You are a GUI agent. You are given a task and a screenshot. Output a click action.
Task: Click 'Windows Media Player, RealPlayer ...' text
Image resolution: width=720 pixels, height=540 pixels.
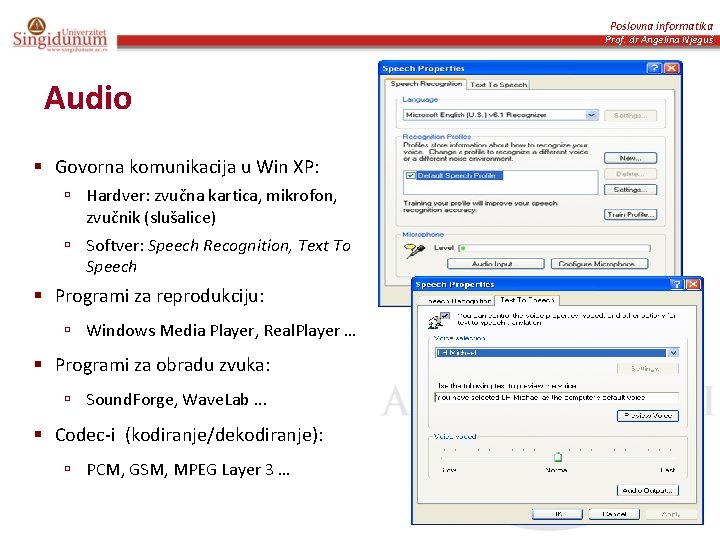[x=221, y=331]
